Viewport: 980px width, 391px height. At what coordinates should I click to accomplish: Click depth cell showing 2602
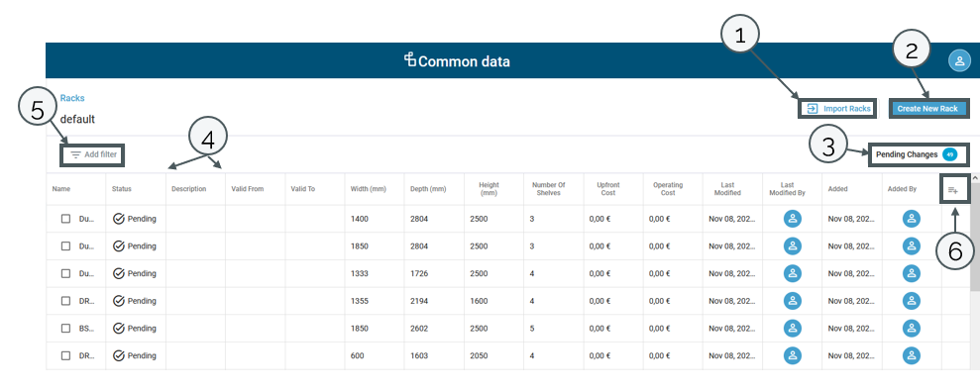click(419, 329)
